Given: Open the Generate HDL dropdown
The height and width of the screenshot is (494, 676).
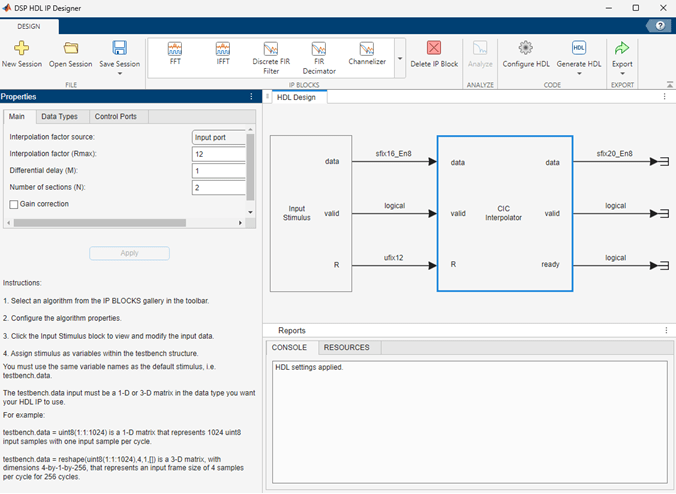Looking at the screenshot, I should [579, 73].
